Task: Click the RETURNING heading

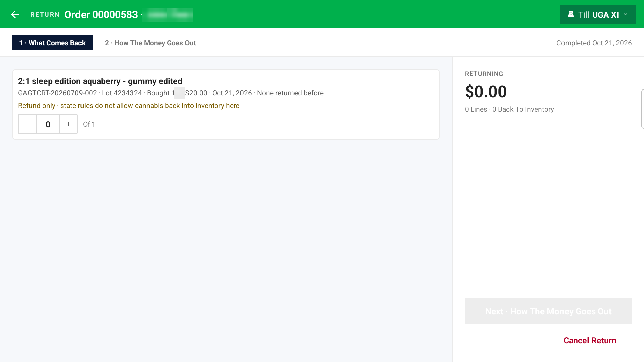Action: [484, 74]
